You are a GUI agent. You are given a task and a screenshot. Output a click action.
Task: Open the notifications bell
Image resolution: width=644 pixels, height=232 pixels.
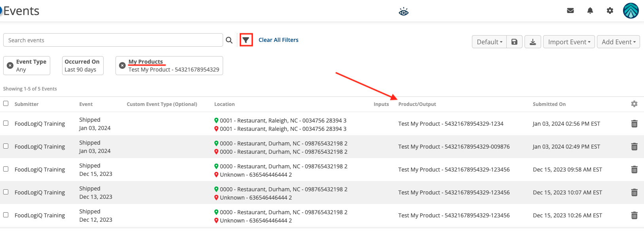(x=590, y=11)
